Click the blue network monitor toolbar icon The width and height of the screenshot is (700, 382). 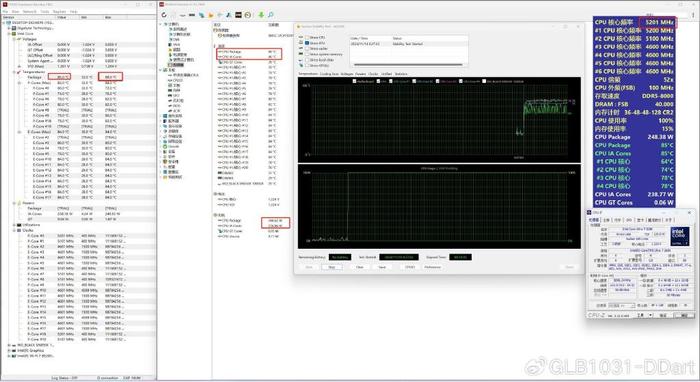(201, 15)
